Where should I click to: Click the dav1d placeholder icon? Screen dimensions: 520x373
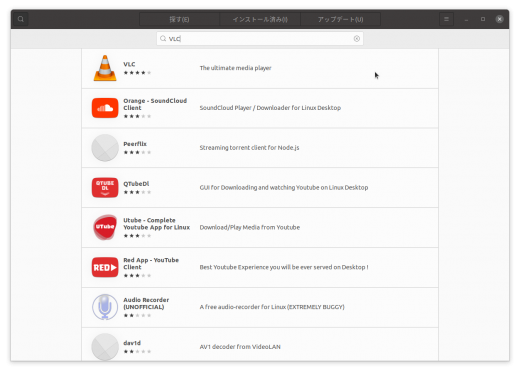point(105,347)
